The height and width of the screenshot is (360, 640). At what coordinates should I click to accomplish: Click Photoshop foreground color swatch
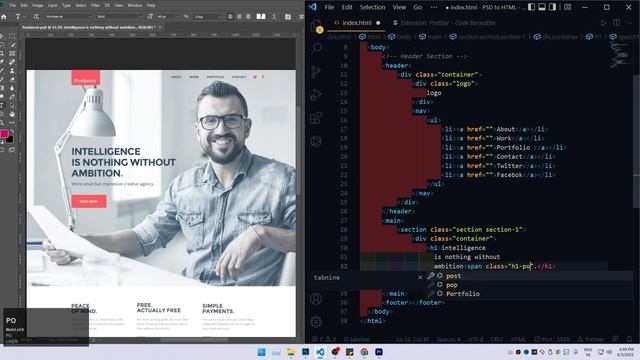(4, 133)
